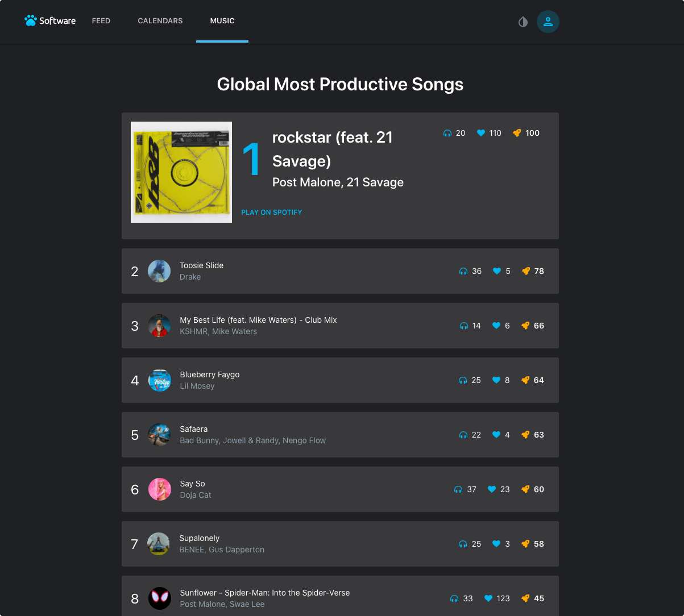
Task: Click the Global Most Productive Songs heading
Action: coord(340,84)
